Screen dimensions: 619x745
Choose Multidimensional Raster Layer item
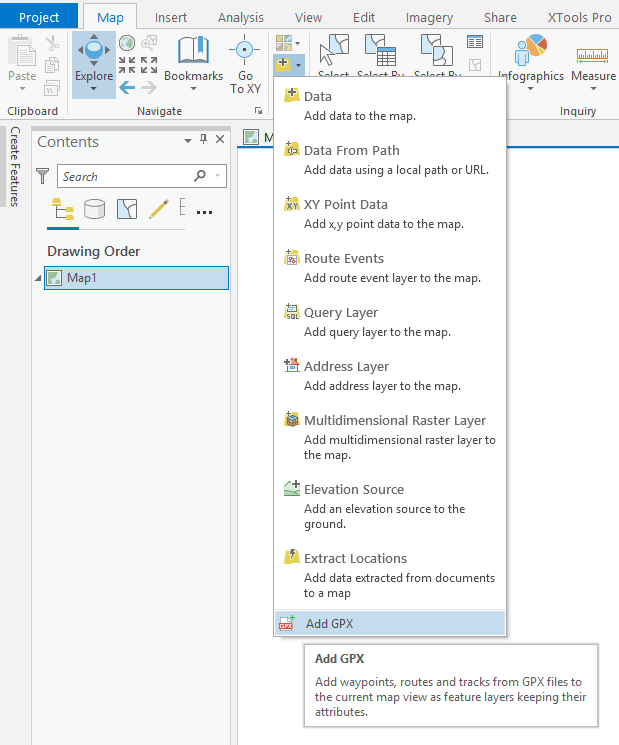click(x=390, y=437)
